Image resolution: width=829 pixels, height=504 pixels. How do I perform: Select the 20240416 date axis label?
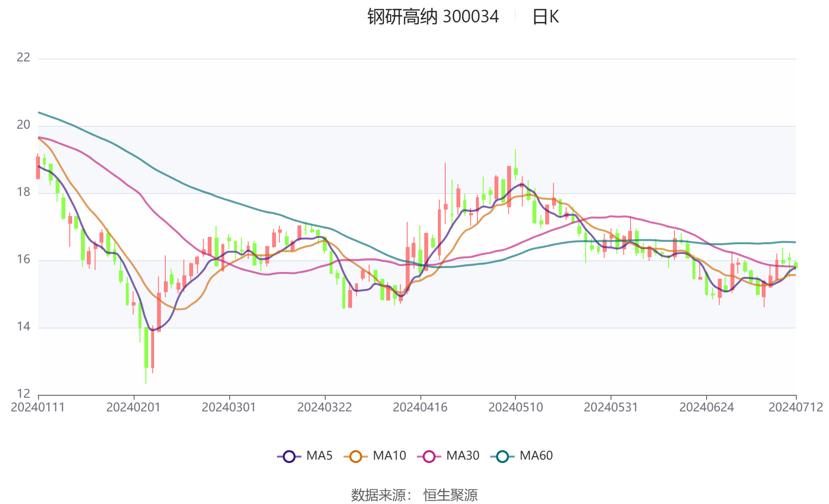(x=420, y=407)
